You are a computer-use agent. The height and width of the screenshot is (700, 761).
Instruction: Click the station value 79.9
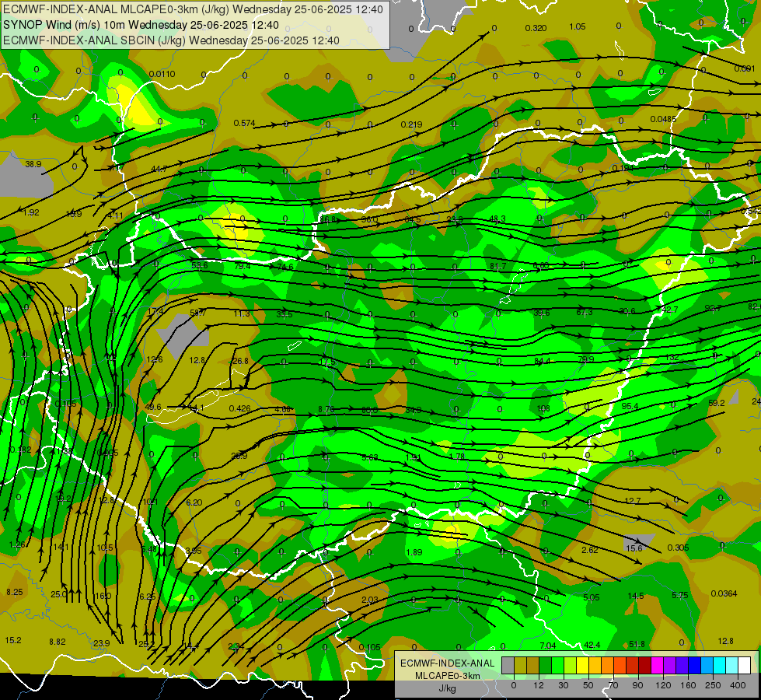586,359
